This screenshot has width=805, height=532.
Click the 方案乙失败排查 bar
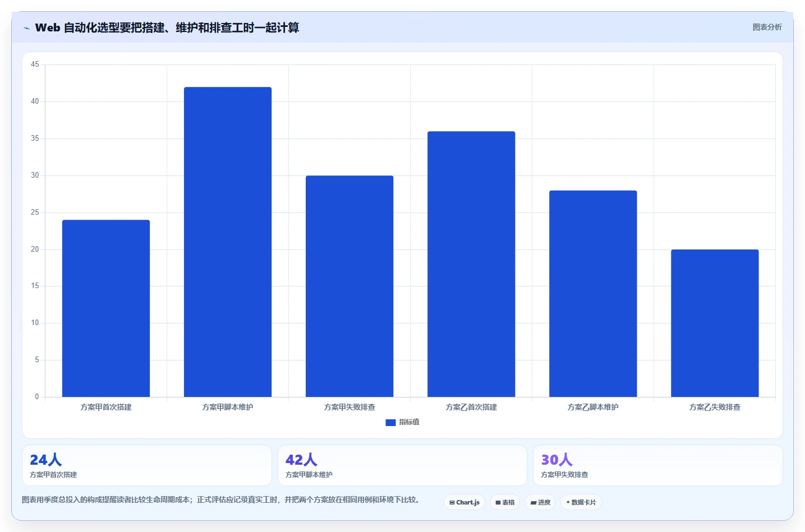[x=715, y=323]
